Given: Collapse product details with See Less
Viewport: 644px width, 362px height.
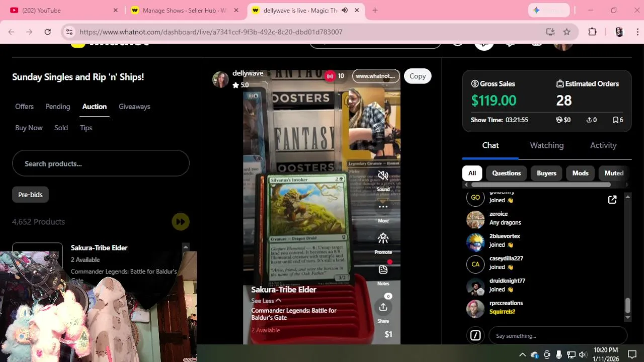Looking at the screenshot, I should [266, 301].
